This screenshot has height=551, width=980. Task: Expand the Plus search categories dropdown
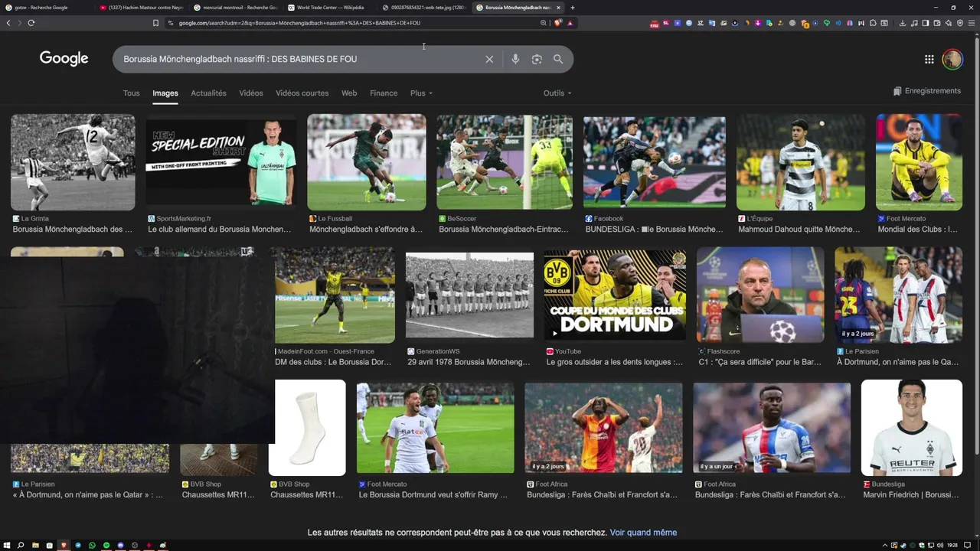point(421,93)
